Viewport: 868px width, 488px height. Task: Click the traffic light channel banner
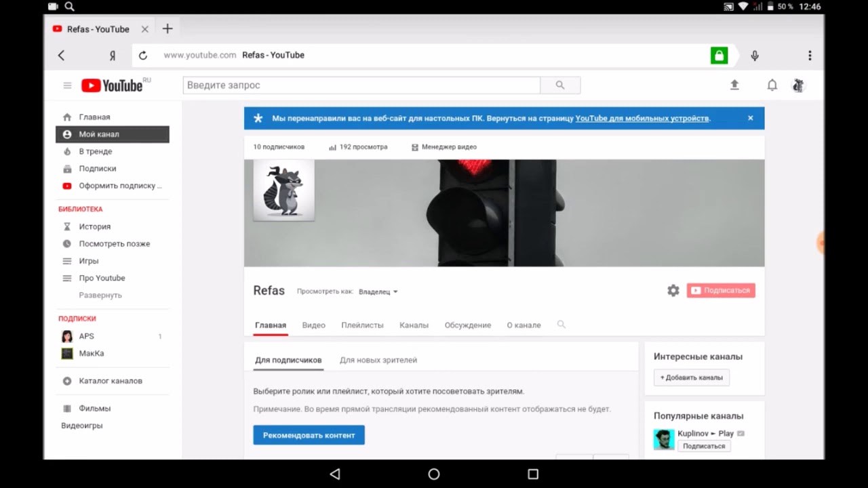(x=504, y=213)
